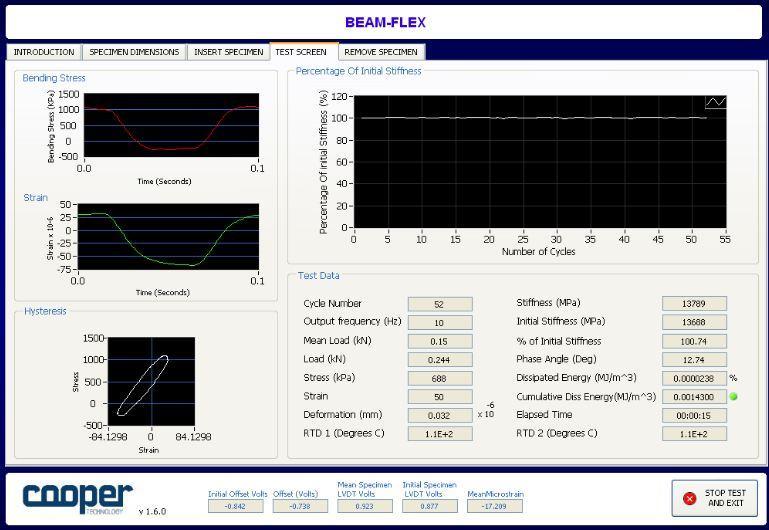
Task: Open the TEST SCREEN tab
Action: coord(301,51)
